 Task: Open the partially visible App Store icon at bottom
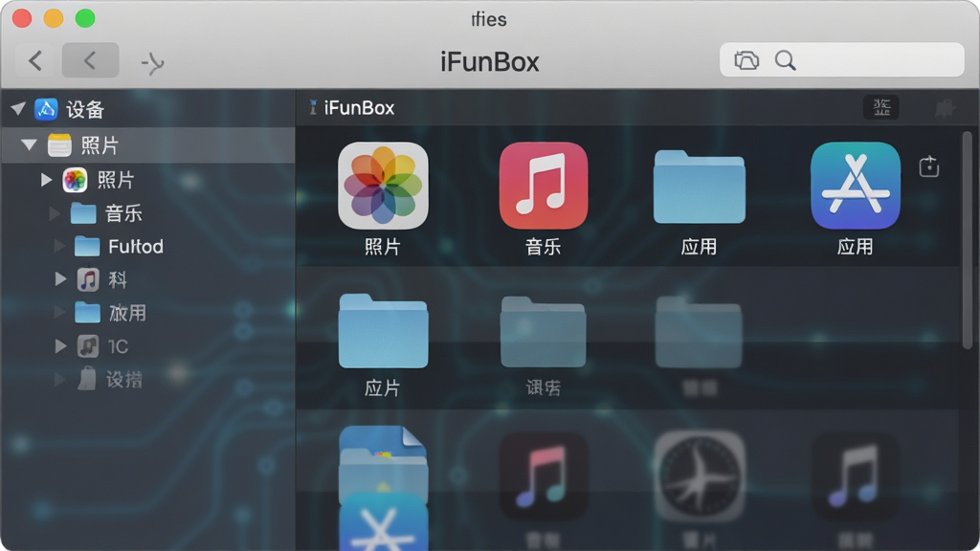click(x=383, y=522)
